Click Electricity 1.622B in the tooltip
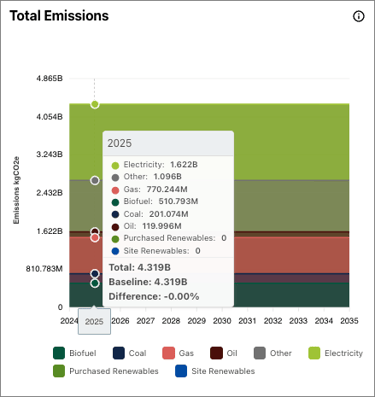Screen dimensions: 375x397 coord(154,165)
